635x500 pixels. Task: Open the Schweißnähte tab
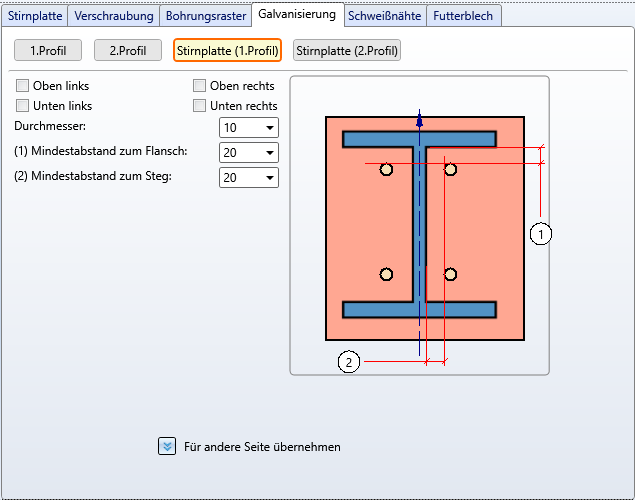(385, 16)
